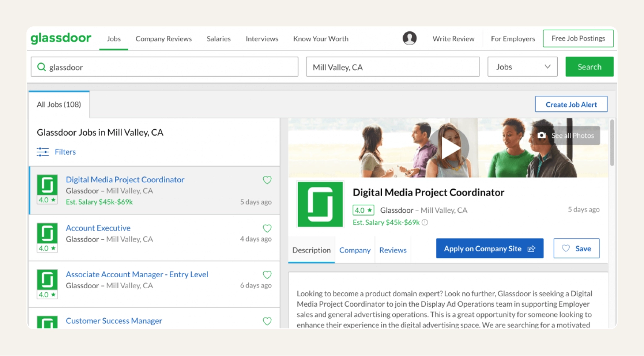Open Interviews in the navigation
Image resolution: width=644 pixels, height=356 pixels.
point(262,39)
